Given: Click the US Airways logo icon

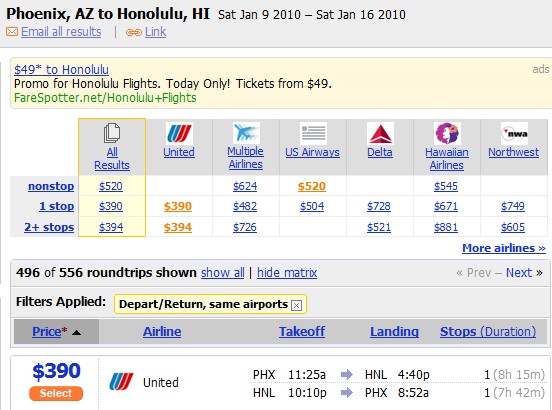Looking at the screenshot, I should tap(313, 133).
